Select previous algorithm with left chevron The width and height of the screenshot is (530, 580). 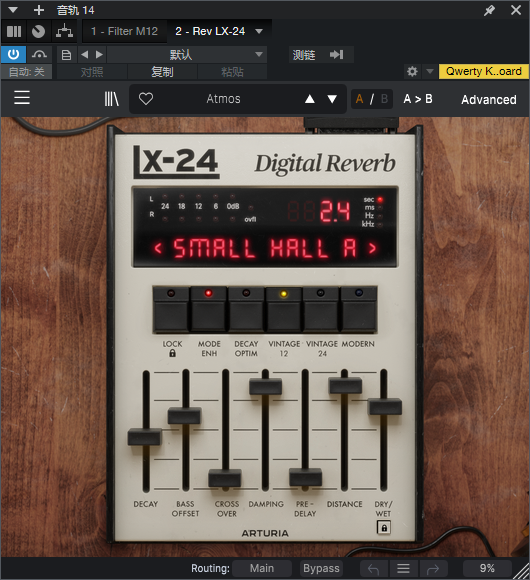coord(158,248)
